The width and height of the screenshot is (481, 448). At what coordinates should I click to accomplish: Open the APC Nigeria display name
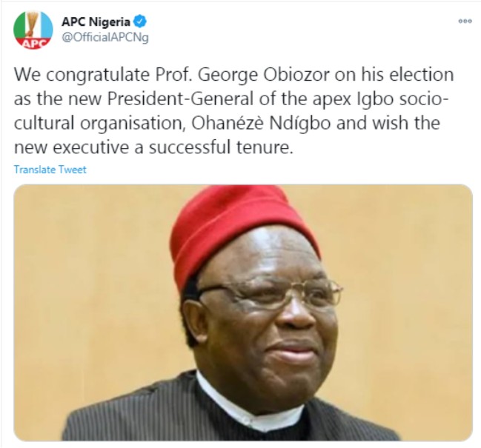coord(96,21)
